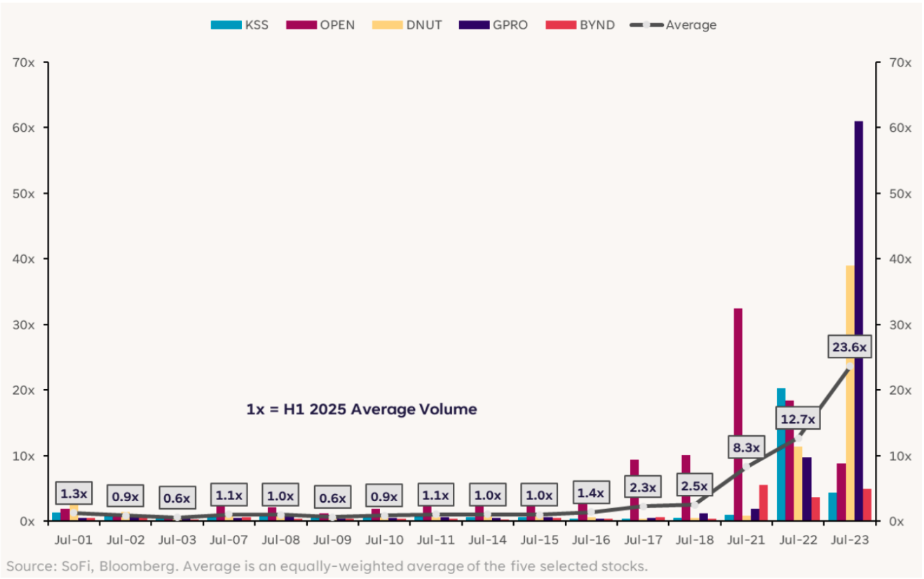Click the Average line legend marker
Viewport: 924px width, 579px height.
point(647,25)
